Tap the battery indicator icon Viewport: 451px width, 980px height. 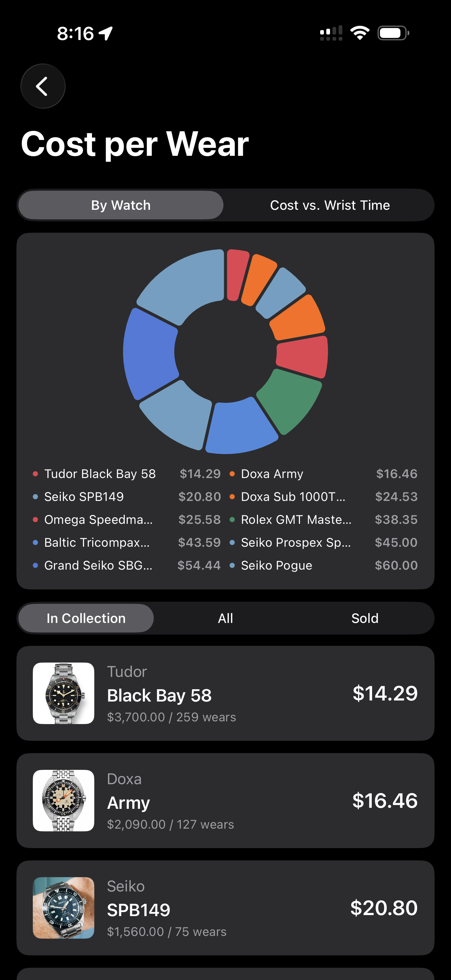tap(393, 33)
